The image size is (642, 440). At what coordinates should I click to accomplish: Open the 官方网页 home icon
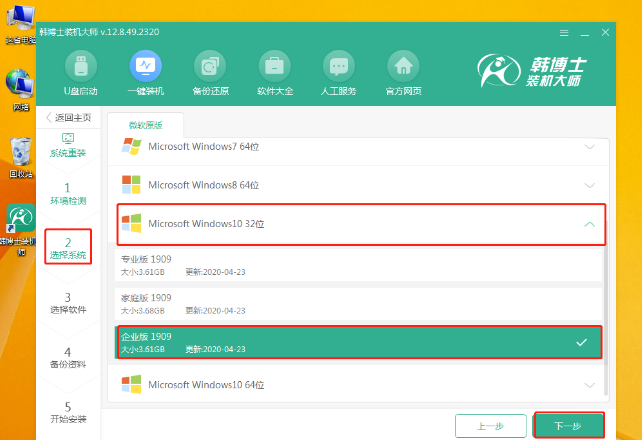(403, 66)
